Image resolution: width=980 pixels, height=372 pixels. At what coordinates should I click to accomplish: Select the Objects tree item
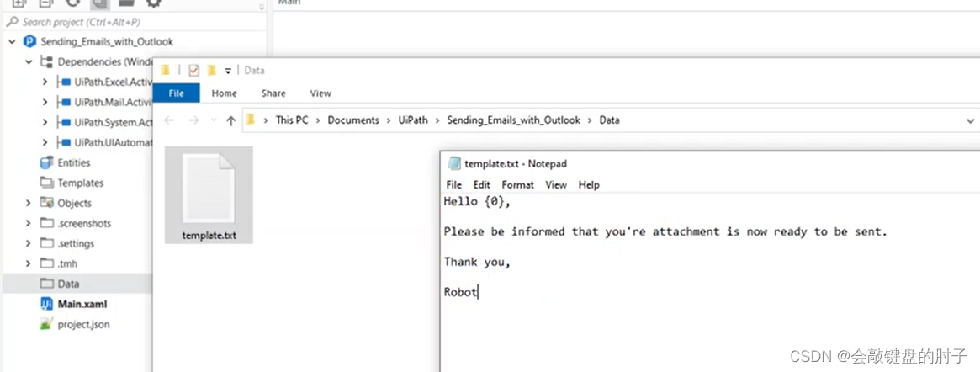(74, 203)
